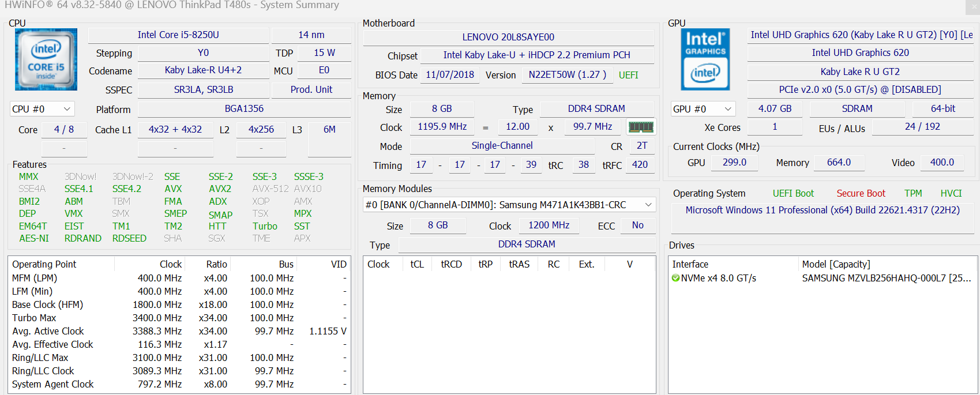980x395 pixels.
Task: Click the TPM status label
Action: point(913,193)
